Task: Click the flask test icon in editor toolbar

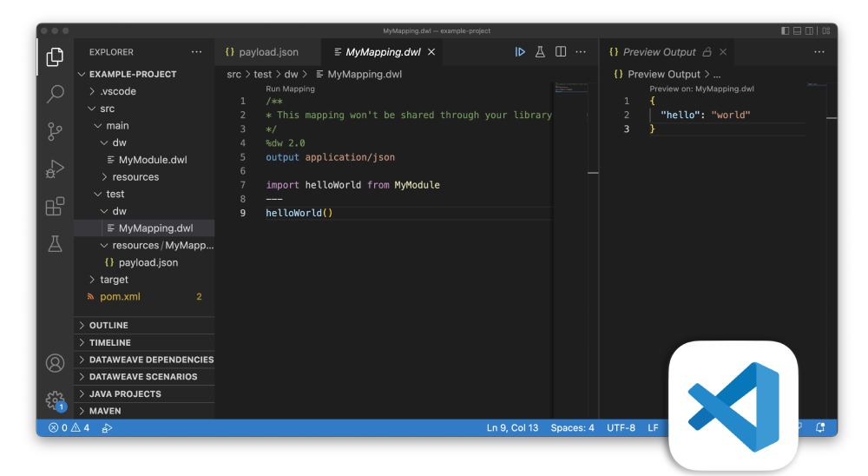Action: 540,51
